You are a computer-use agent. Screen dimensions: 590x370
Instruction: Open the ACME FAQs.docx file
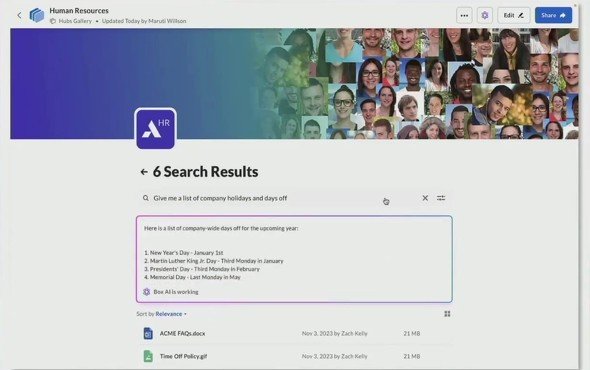tap(182, 333)
